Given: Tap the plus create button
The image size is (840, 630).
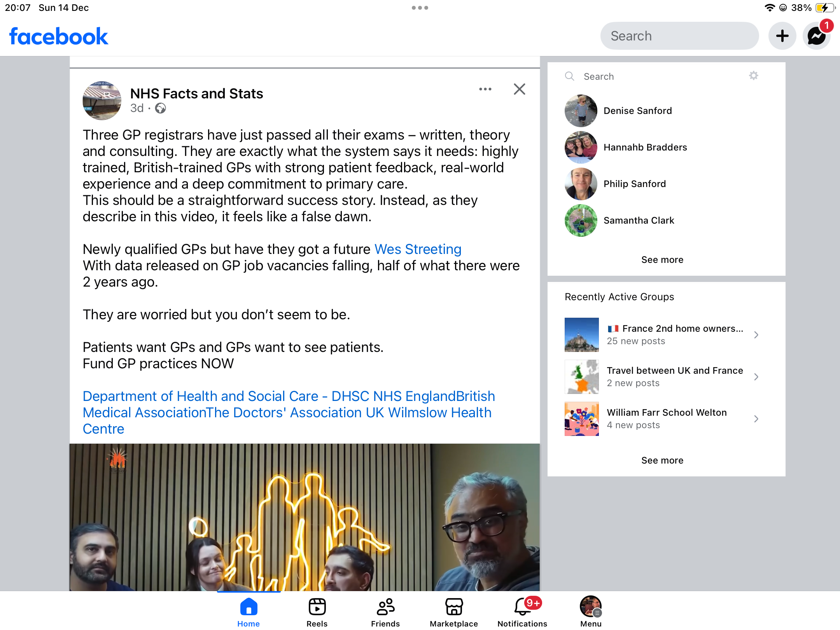Looking at the screenshot, I should [x=782, y=36].
